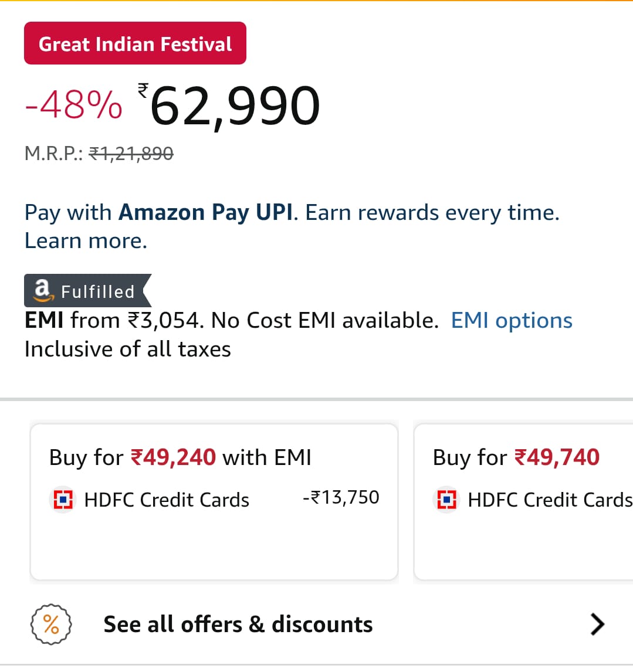Select the Buy for ₹49,240 with EMI heading
The image size is (633, 672).
[180, 457]
